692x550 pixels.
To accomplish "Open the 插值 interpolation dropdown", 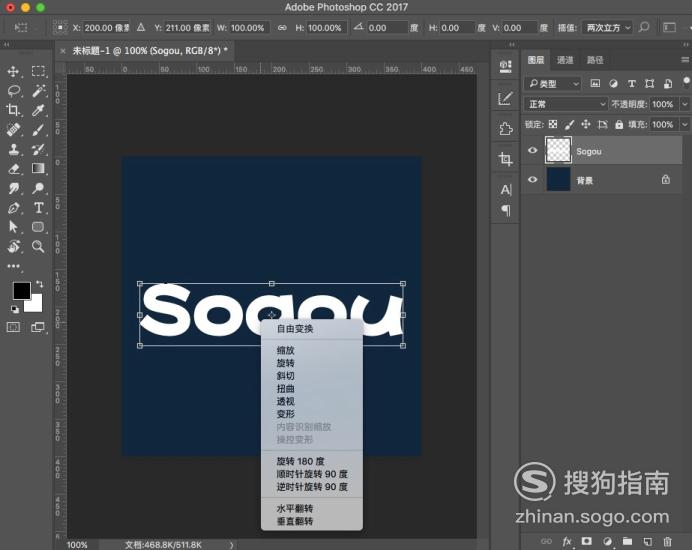I will tap(608, 27).
